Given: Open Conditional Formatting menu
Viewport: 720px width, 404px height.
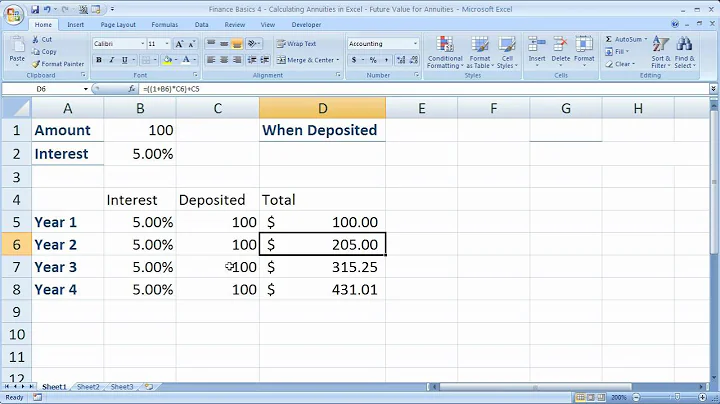Looking at the screenshot, I should (x=445, y=52).
